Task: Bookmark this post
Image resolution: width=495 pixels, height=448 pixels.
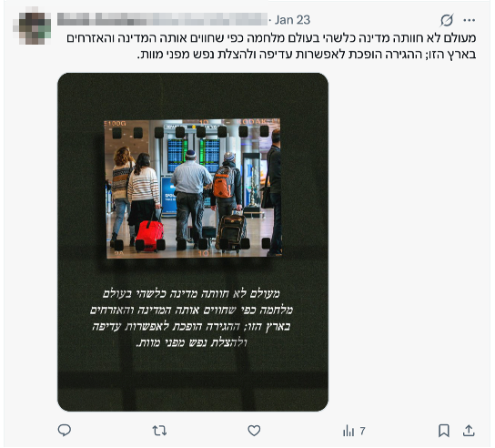Action: coord(444,431)
